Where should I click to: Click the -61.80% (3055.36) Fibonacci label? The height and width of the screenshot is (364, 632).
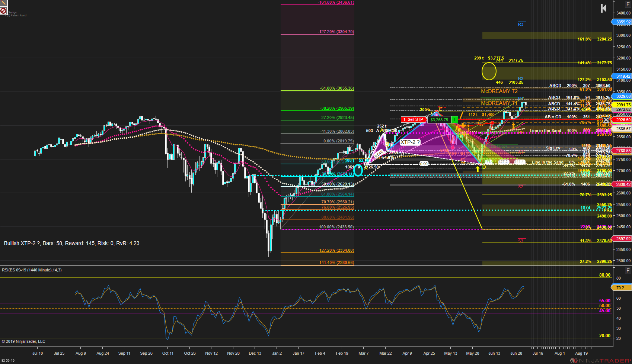coord(337,88)
